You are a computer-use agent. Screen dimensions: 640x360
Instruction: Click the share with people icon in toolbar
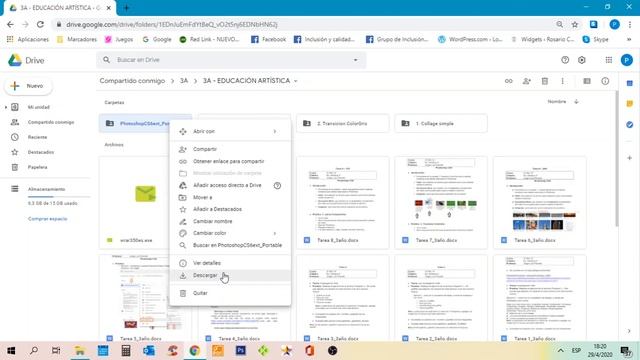pyautogui.click(x=527, y=81)
